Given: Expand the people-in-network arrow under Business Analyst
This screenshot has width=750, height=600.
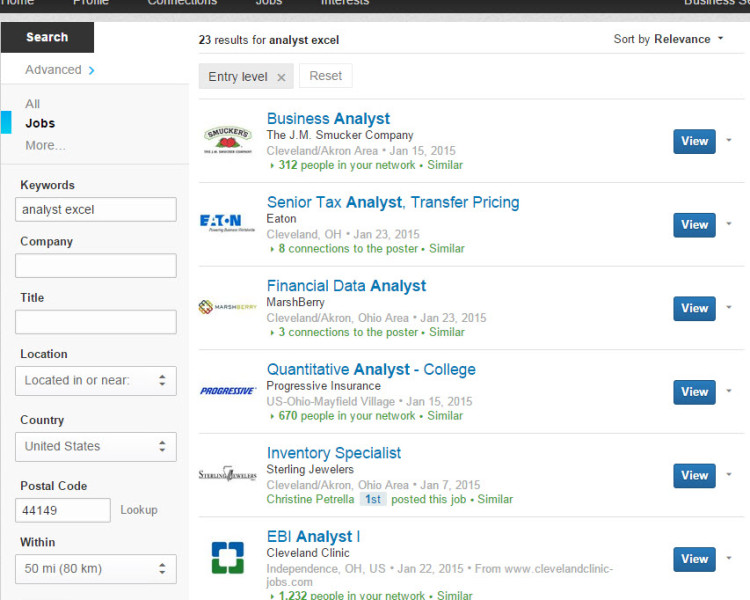Looking at the screenshot, I should (272, 166).
